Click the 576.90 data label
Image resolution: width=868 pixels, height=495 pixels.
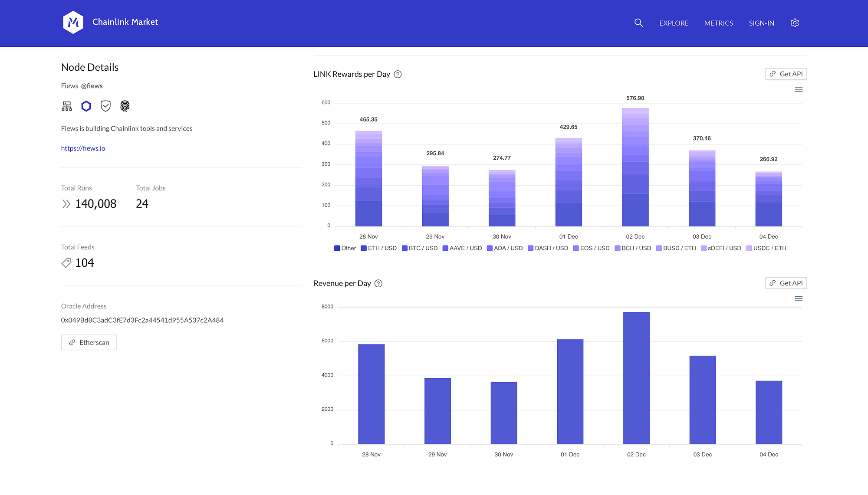[635, 98]
